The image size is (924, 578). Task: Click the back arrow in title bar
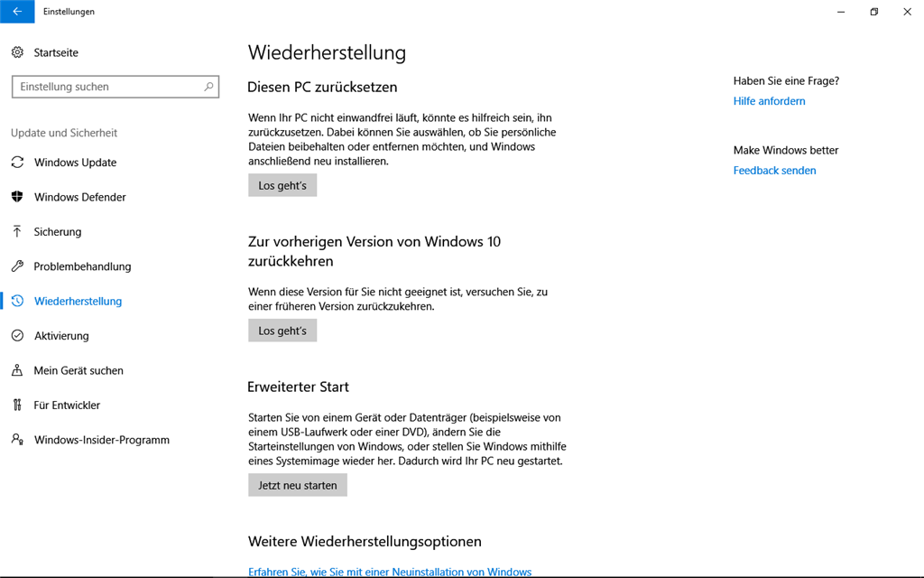coord(17,11)
